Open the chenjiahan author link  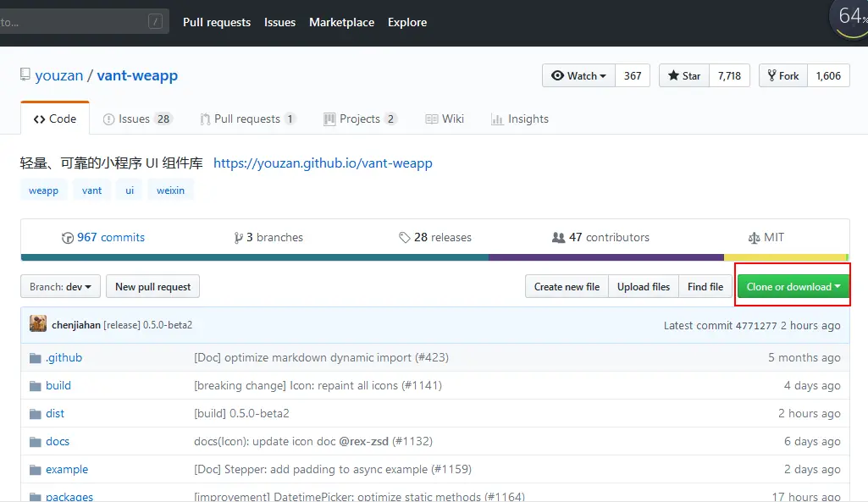click(76, 325)
